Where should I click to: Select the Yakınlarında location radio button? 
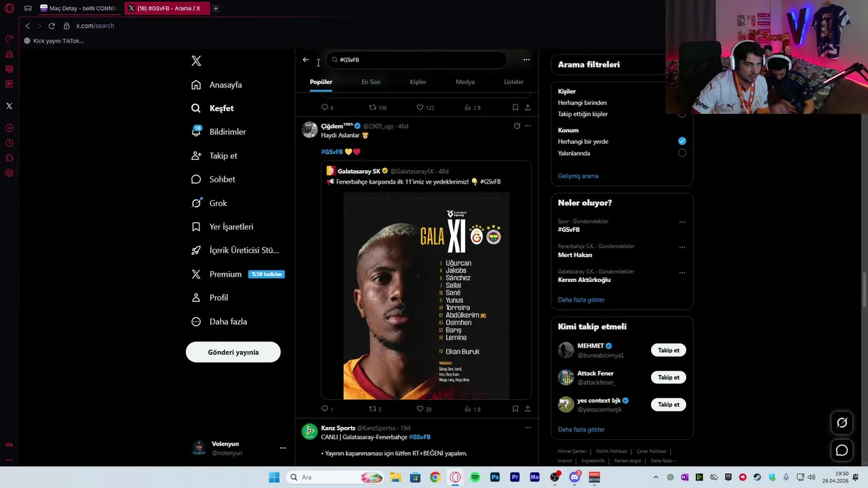click(x=682, y=153)
